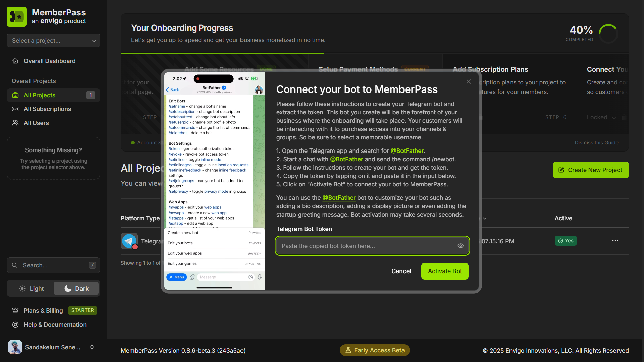Click the 40% onboarding progress ring

pos(608,34)
